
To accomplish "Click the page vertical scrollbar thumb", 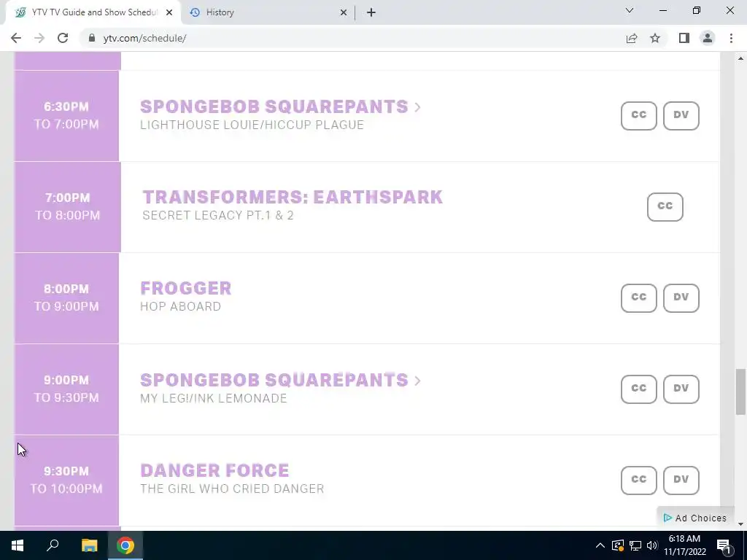I will coord(740,392).
